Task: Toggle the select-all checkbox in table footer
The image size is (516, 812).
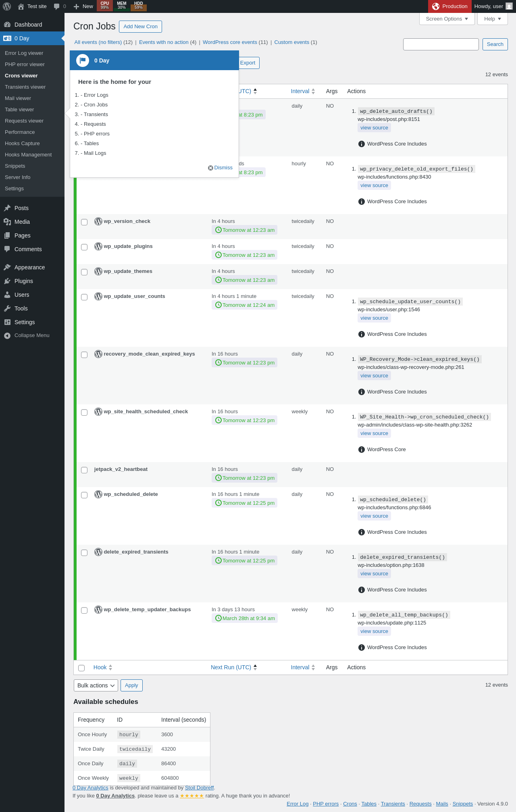Action: (x=81, y=668)
